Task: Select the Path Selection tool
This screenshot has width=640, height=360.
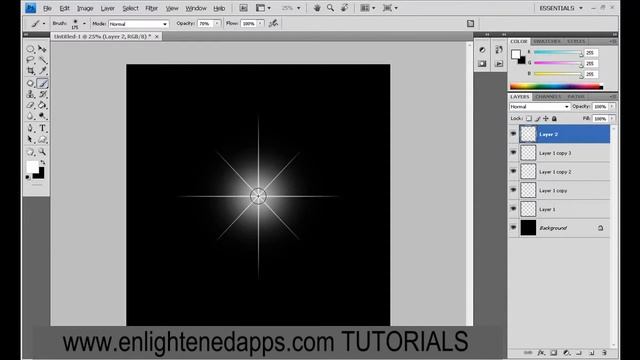Action: 30,140
